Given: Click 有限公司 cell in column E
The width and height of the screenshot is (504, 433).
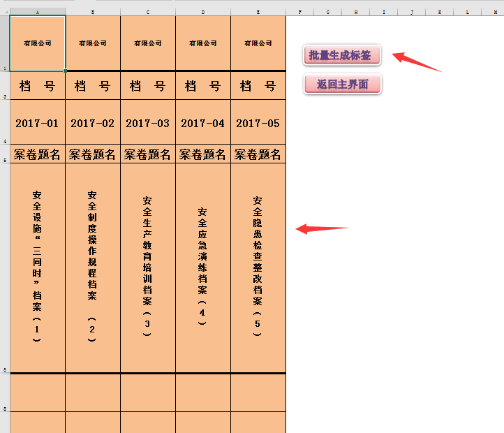Looking at the screenshot, I should click(x=258, y=43).
